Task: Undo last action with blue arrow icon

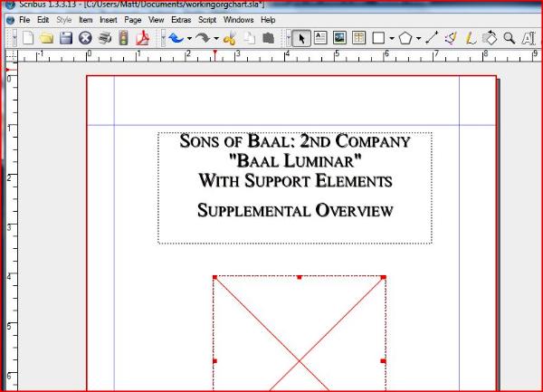Action: 176,38
